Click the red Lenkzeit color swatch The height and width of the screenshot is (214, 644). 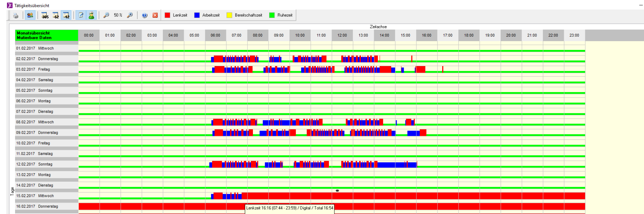(168, 15)
